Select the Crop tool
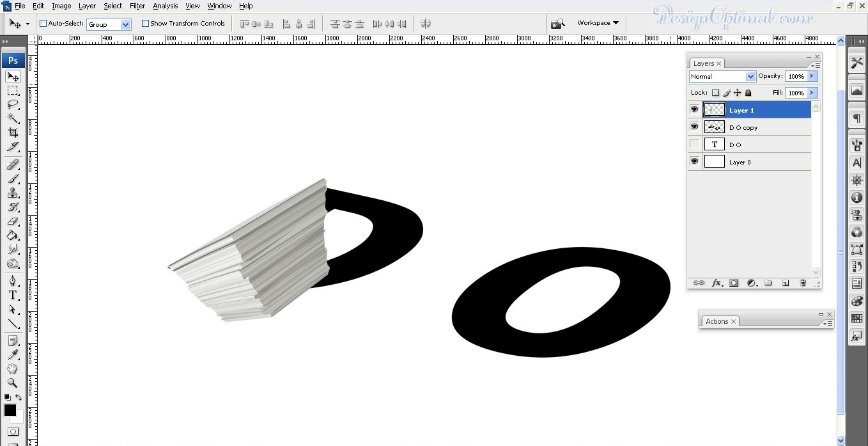Image resolution: width=868 pixels, height=446 pixels. [13, 132]
